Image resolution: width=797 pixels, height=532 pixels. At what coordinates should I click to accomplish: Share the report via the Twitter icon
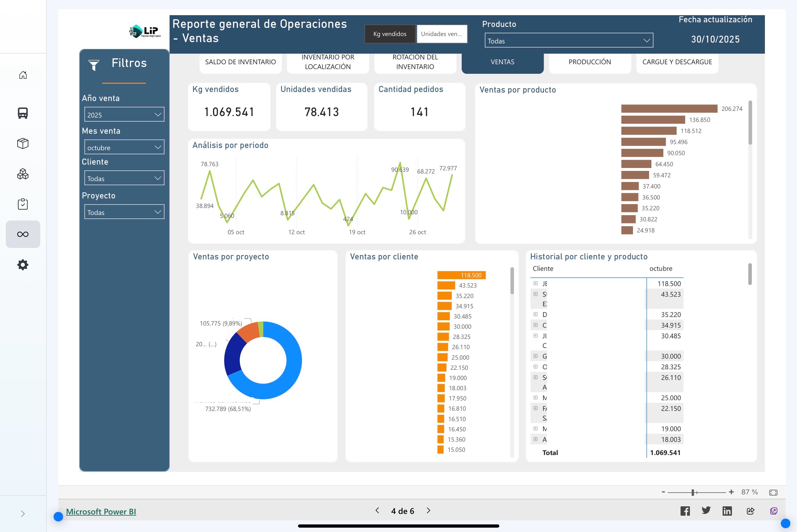(706, 510)
